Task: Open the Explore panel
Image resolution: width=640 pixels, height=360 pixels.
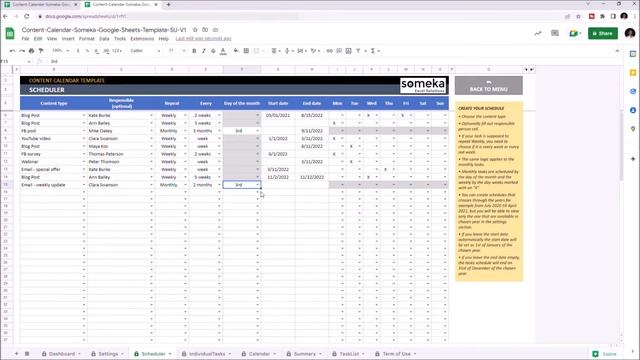Action: click(604, 354)
